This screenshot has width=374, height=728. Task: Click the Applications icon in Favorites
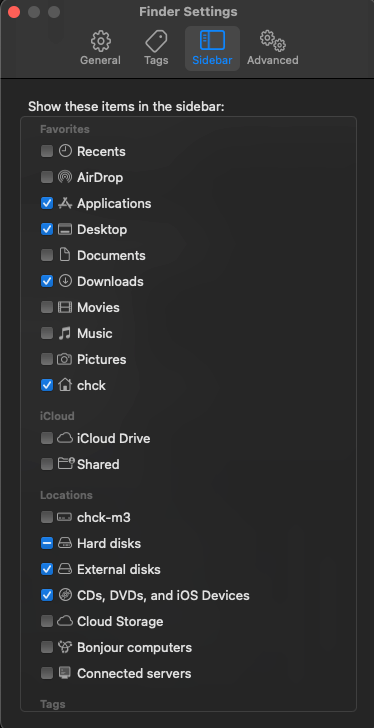pyautogui.click(x=65, y=203)
